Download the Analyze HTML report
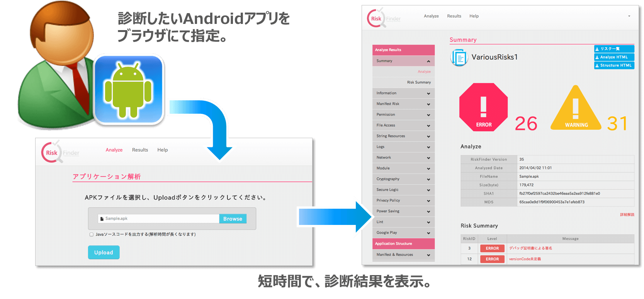This screenshot has width=644, height=299. tap(614, 57)
